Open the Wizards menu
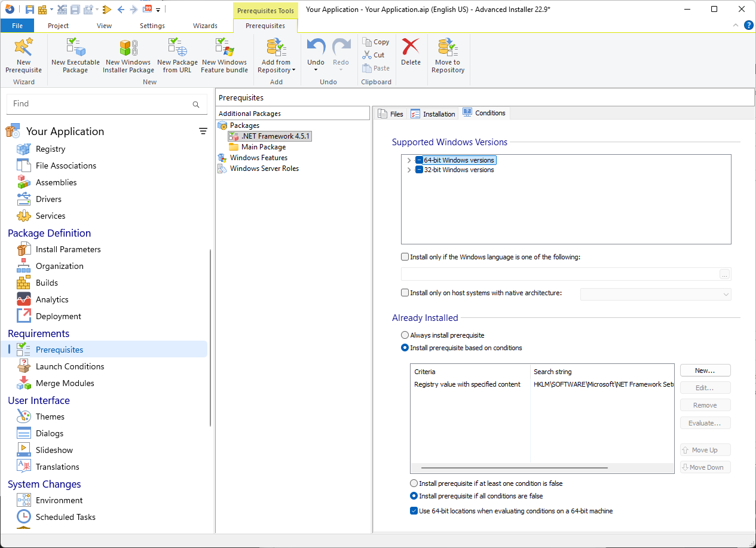The height and width of the screenshot is (548, 756). [x=206, y=26]
